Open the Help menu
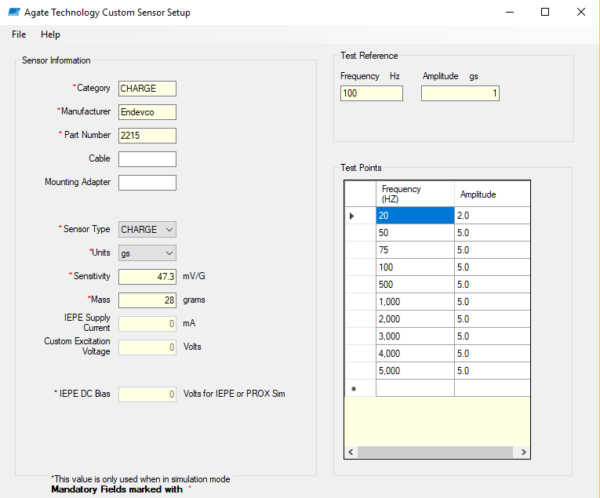 [51, 34]
